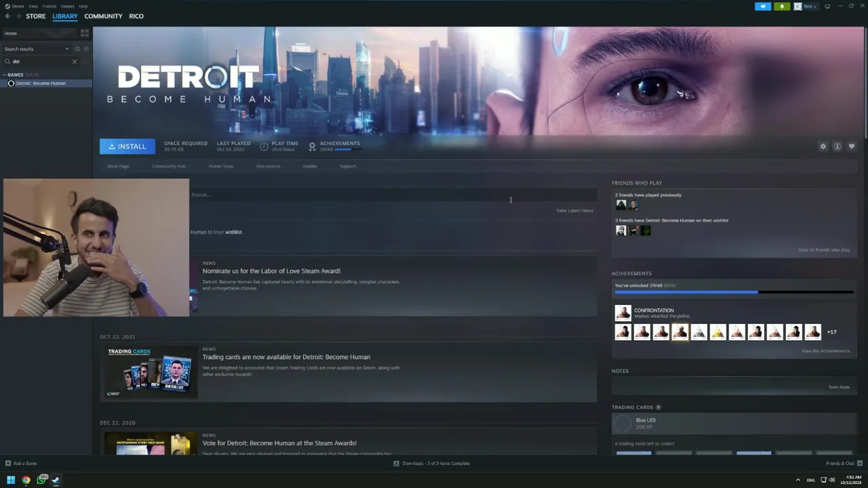The height and width of the screenshot is (488, 868).
Task: Open Downloads status at bottom
Action: [431, 464]
